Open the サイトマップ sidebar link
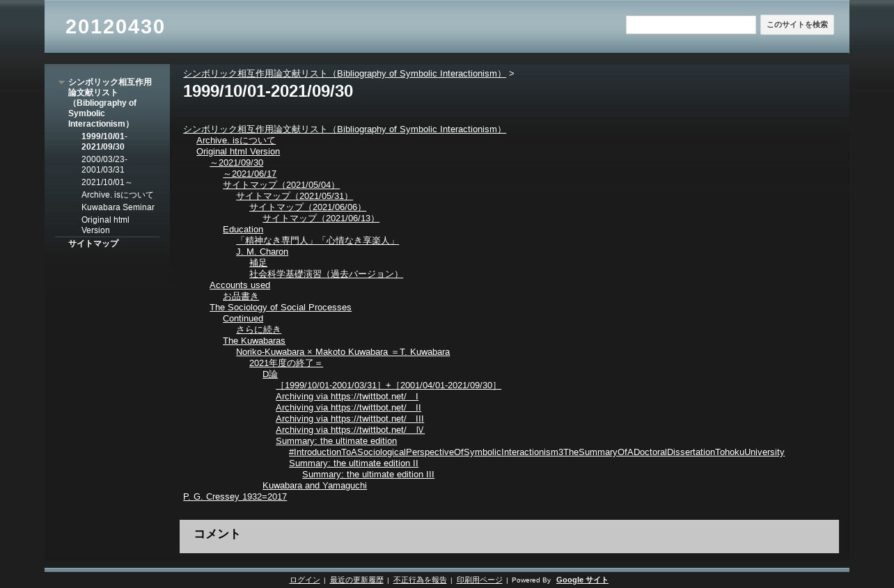The width and height of the screenshot is (894, 588). [x=93, y=244]
